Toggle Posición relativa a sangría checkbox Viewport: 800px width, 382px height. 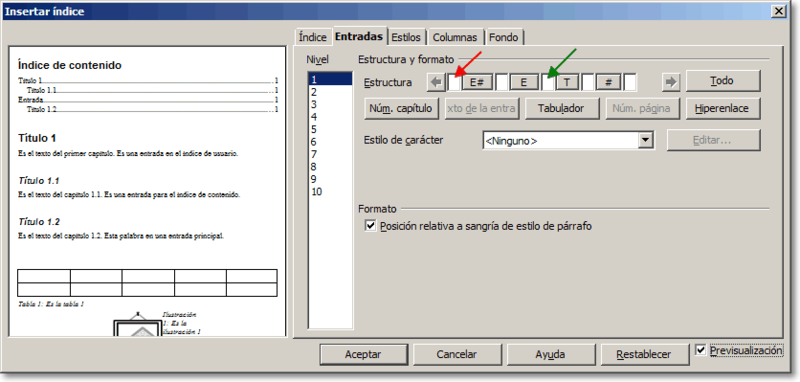(370, 225)
